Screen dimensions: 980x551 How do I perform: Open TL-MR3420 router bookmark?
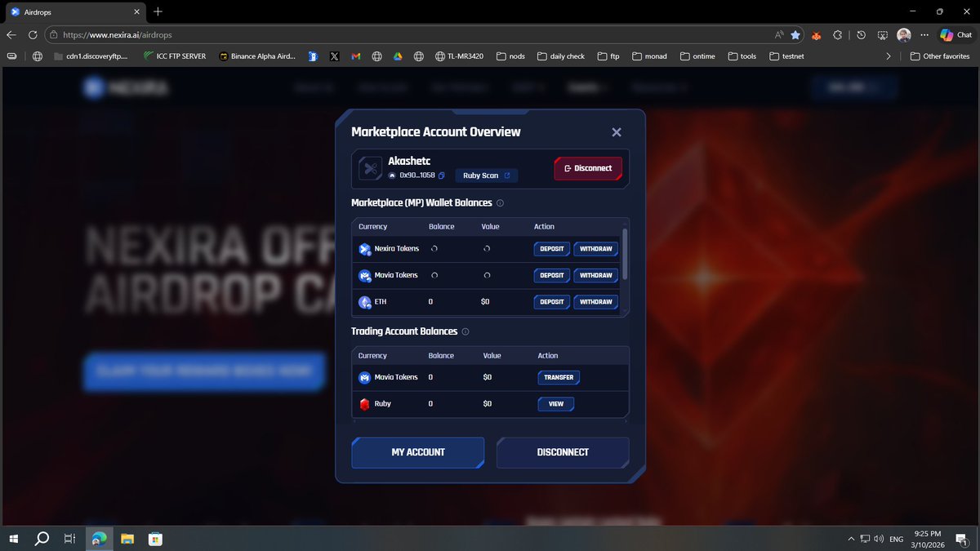pos(460,56)
